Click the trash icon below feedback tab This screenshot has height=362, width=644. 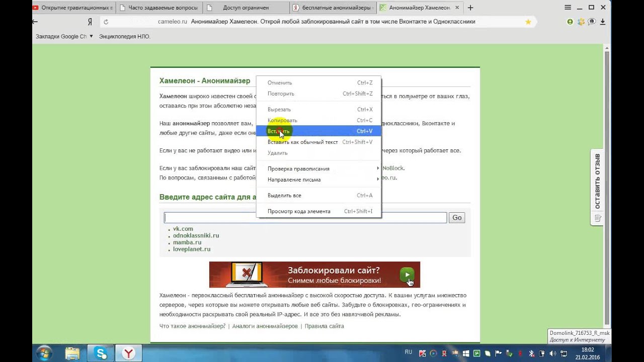coord(597,218)
